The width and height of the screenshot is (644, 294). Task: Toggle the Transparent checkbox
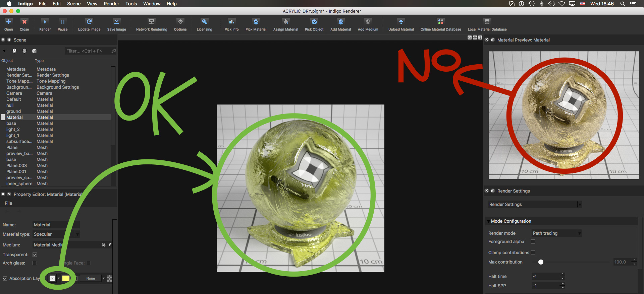(35, 255)
